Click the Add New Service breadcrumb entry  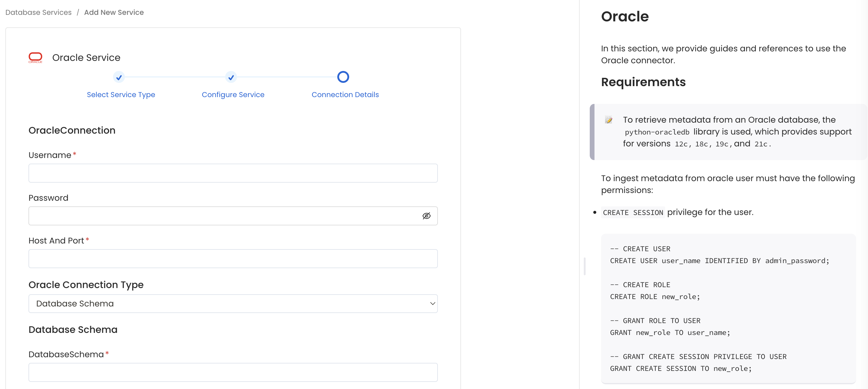114,12
